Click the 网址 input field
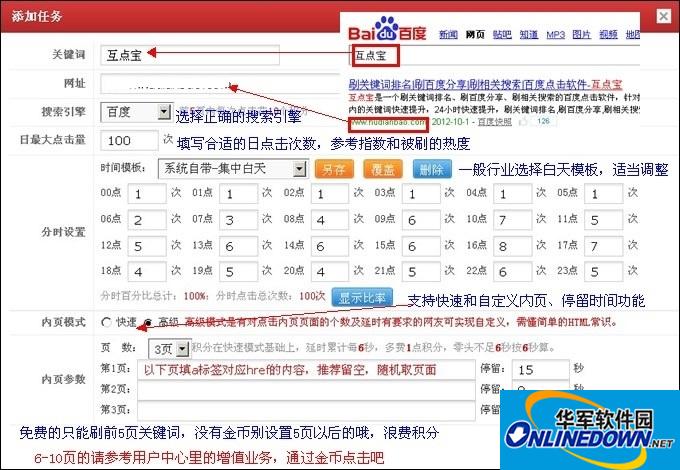This screenshot has height=470, width=680. click(x=220, y=83)
